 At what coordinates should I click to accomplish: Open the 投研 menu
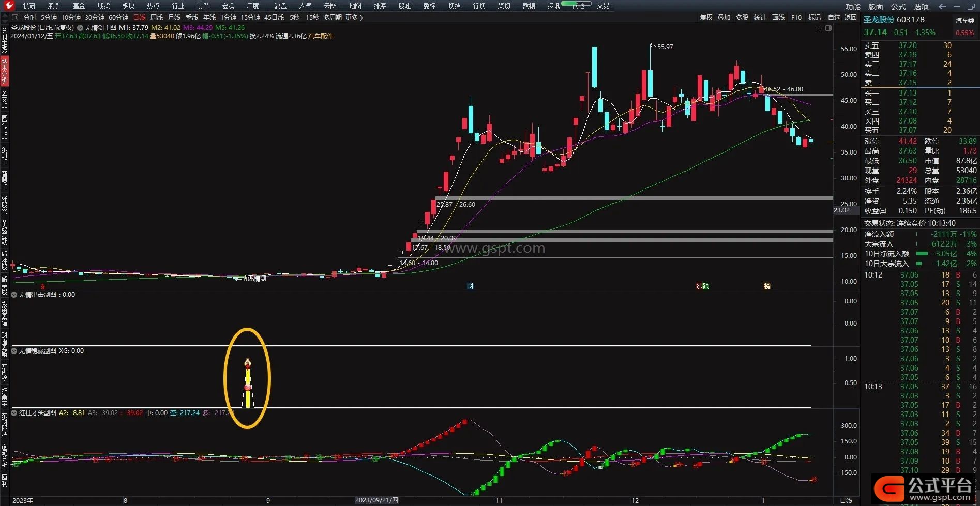[x=29, y=6]
